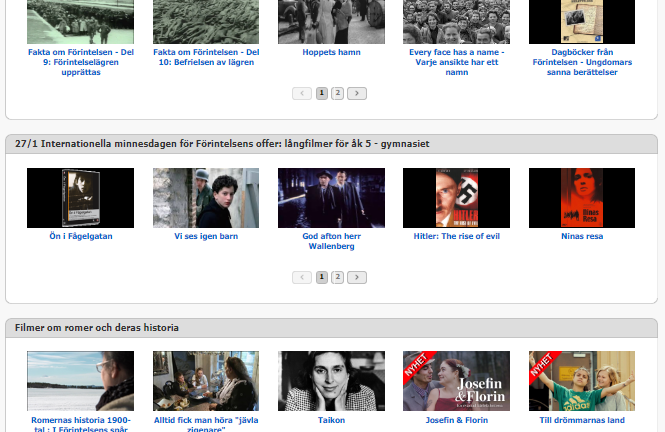Open link Fakta om Förintelsen - Del 10
The image size is (665, 432).
point(206,57)
